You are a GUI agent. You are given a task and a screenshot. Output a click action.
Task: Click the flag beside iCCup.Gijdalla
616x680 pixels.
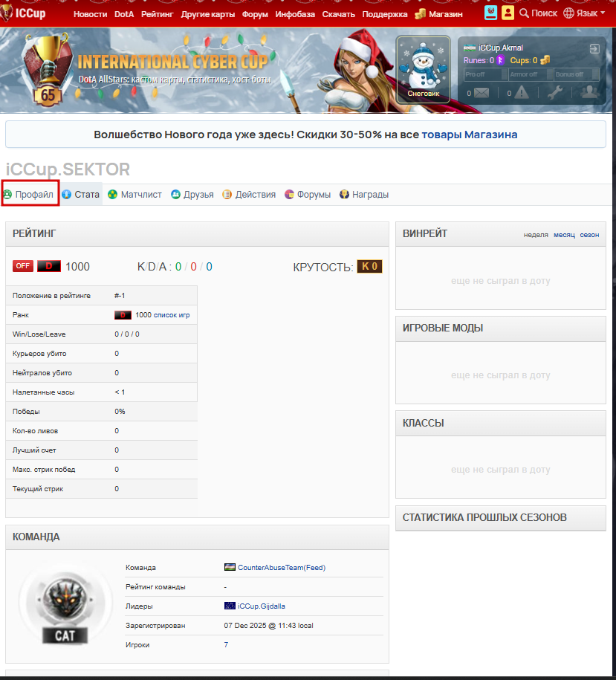[230, 606]
